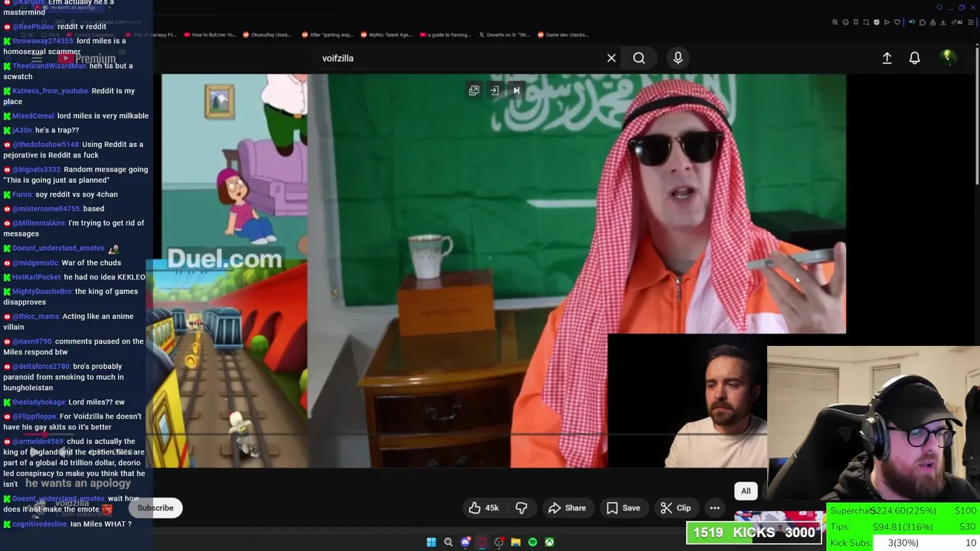The height and width of the screenshot is (551, 980).
Task: Open the account avatar menu
Action: 948,57
